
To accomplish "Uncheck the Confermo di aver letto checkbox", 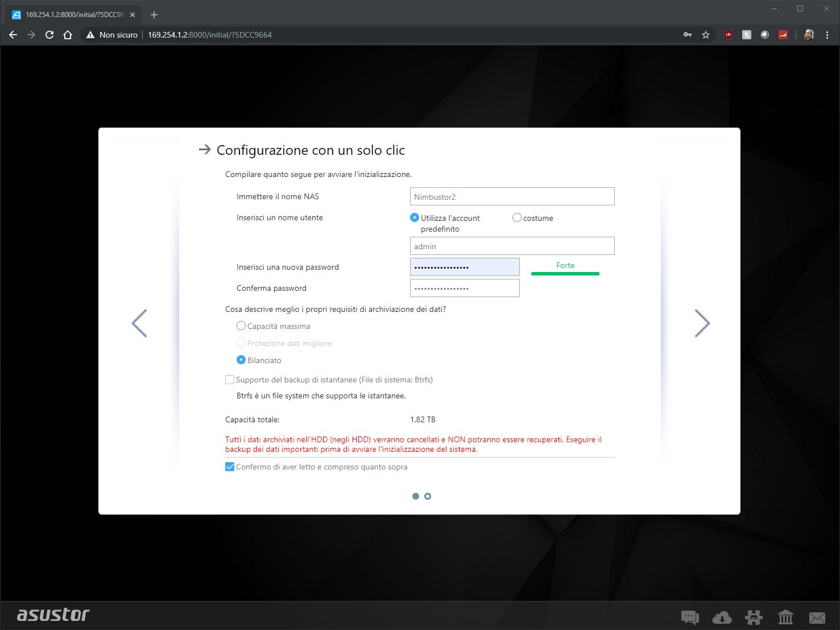I will point(230,467).
